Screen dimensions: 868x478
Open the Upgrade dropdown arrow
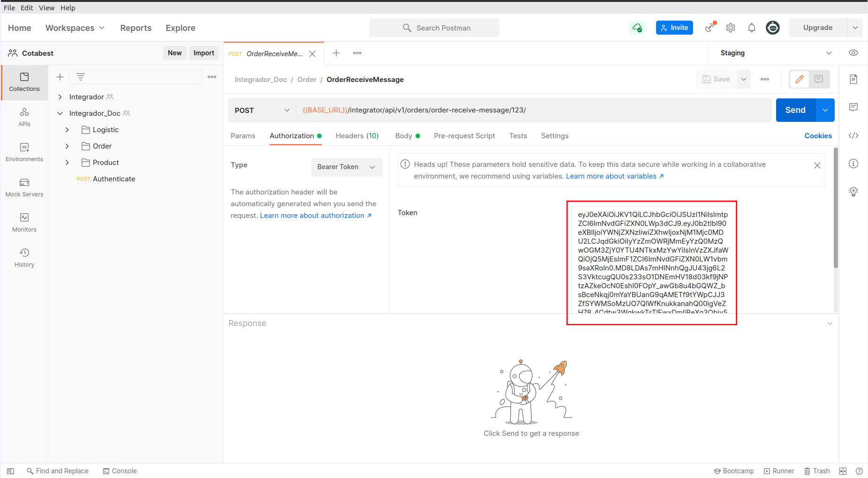[855, 28]
